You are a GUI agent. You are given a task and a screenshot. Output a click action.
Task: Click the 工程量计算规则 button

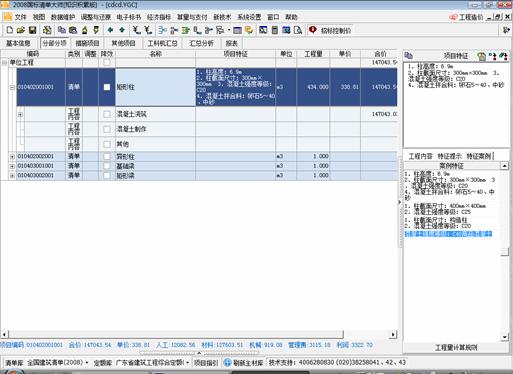(456, 348)
